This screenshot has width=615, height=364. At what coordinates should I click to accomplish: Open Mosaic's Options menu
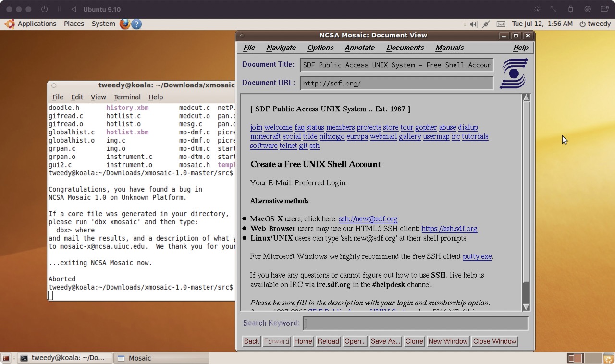pos(320,48)
